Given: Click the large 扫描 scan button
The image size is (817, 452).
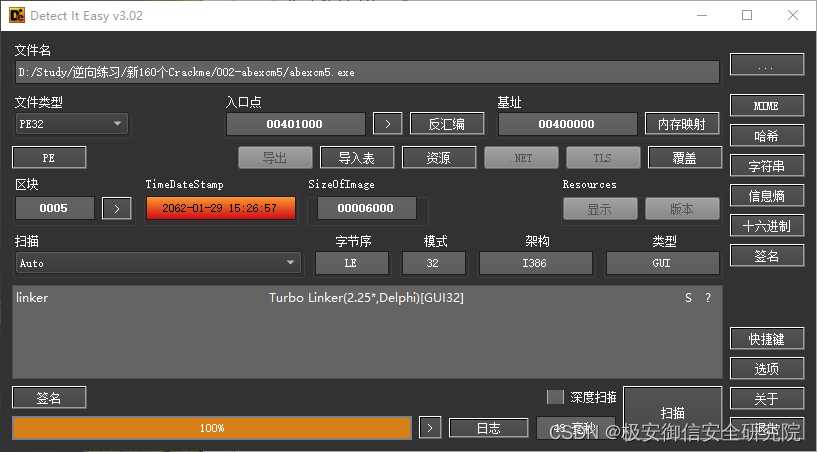Looking at the screenshot, I should click(x=673, y=413).
